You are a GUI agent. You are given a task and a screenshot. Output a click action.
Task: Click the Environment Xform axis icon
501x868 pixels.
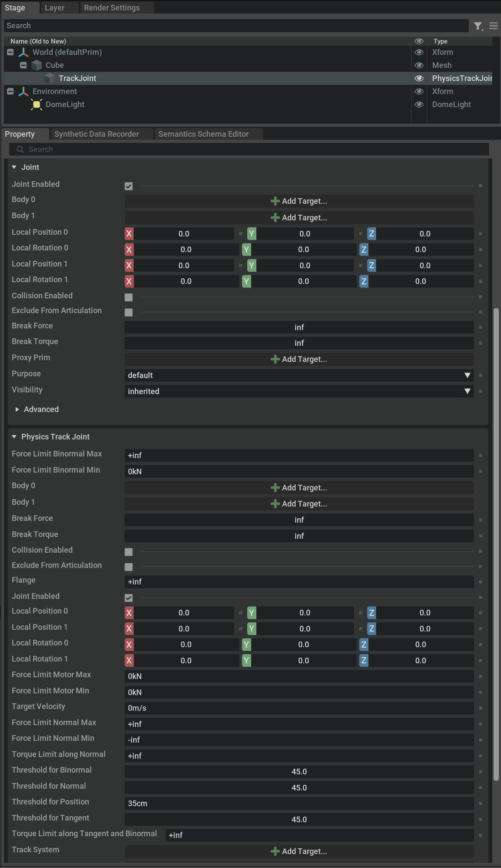(24, 91)
